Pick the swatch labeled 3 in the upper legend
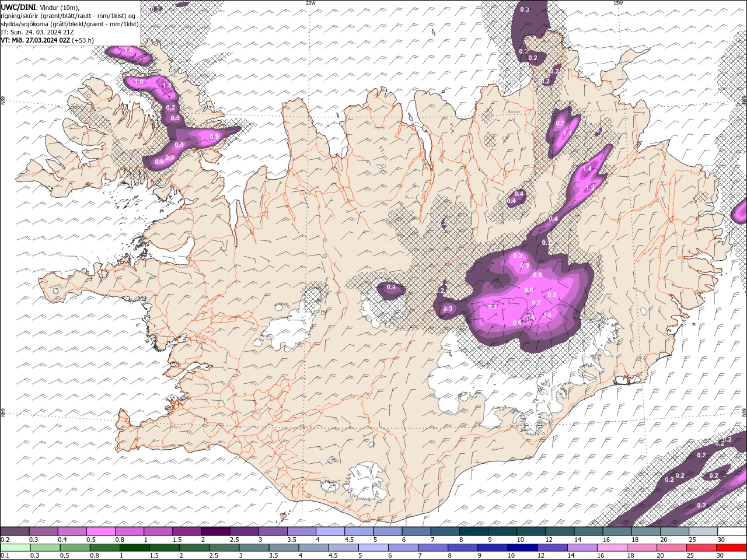 273,531
